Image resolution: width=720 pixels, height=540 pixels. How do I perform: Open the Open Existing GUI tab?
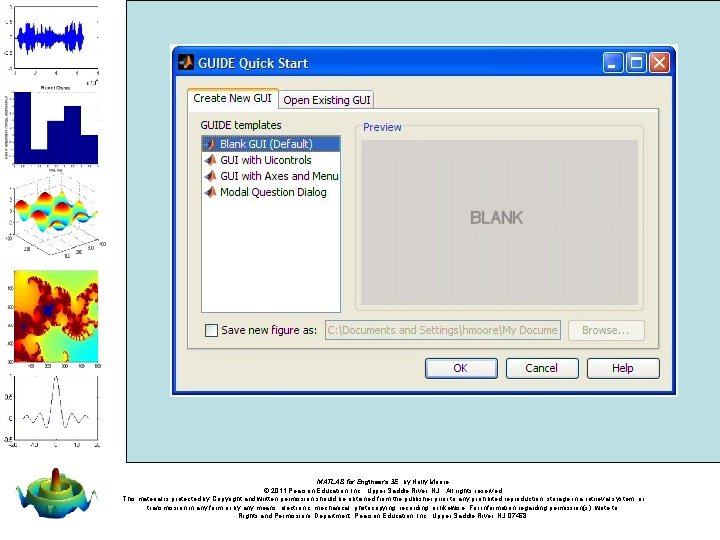pos(326,100)
